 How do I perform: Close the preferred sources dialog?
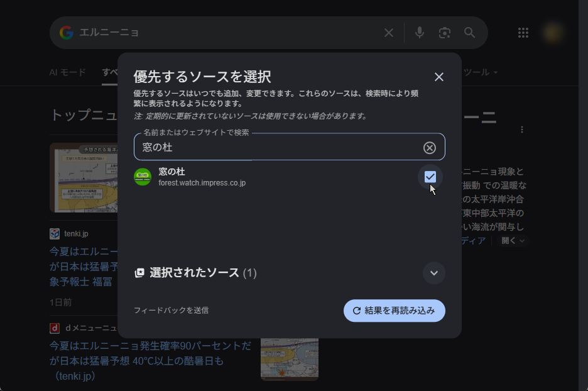coord(438,77)
